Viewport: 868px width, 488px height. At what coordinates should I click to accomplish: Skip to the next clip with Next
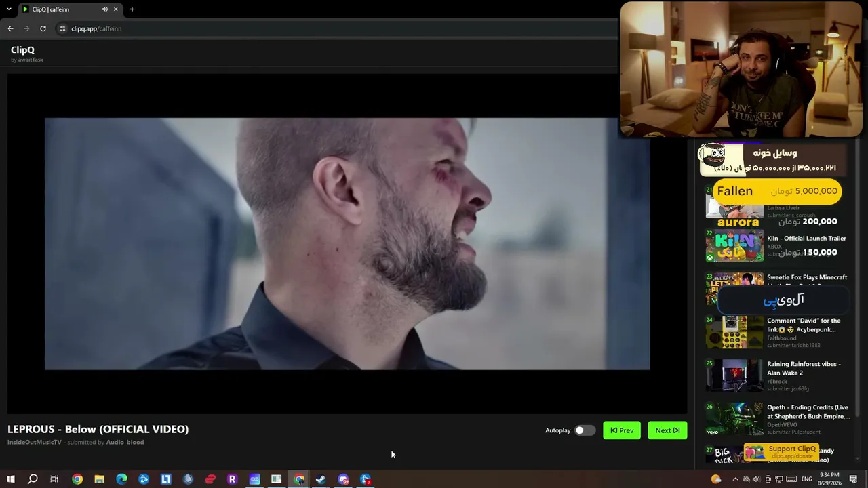(667, 430)
